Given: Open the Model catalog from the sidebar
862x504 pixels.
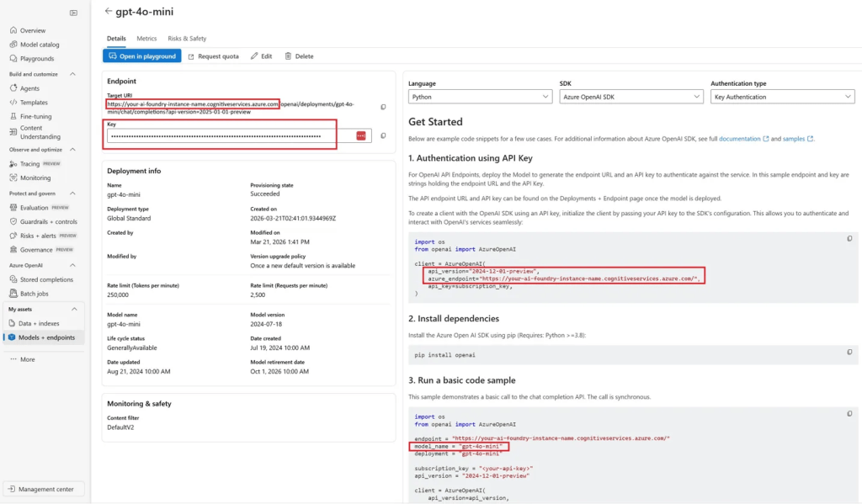Looking at the screenshot, I should [40, 44].
